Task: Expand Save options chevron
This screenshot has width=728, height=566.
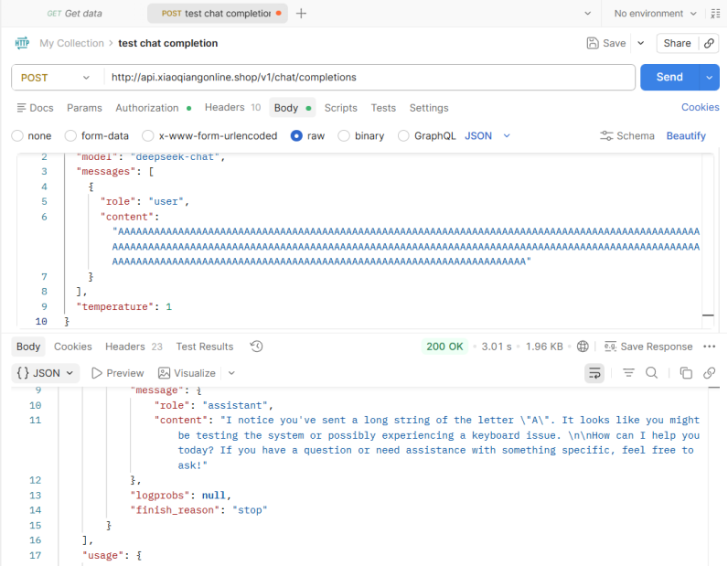Action: (x=641, y=43)
